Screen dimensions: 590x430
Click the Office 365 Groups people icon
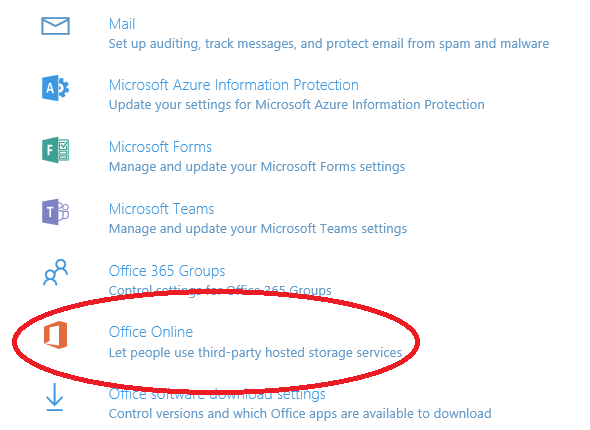click(x=55, y=272)
